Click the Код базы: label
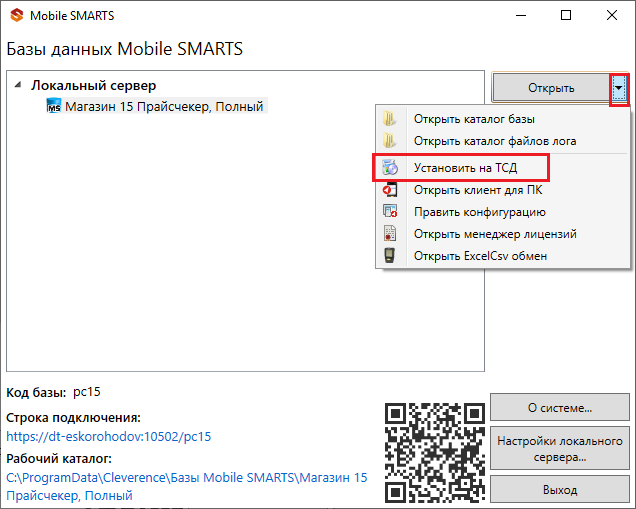 click(x=36, y=392)
